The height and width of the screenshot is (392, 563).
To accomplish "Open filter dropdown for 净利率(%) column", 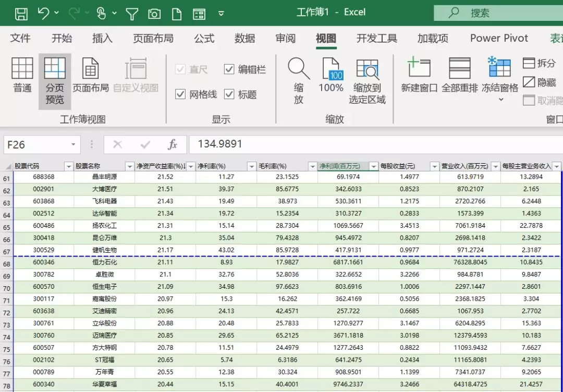I will pyautogui.click(x=252, y=166).
